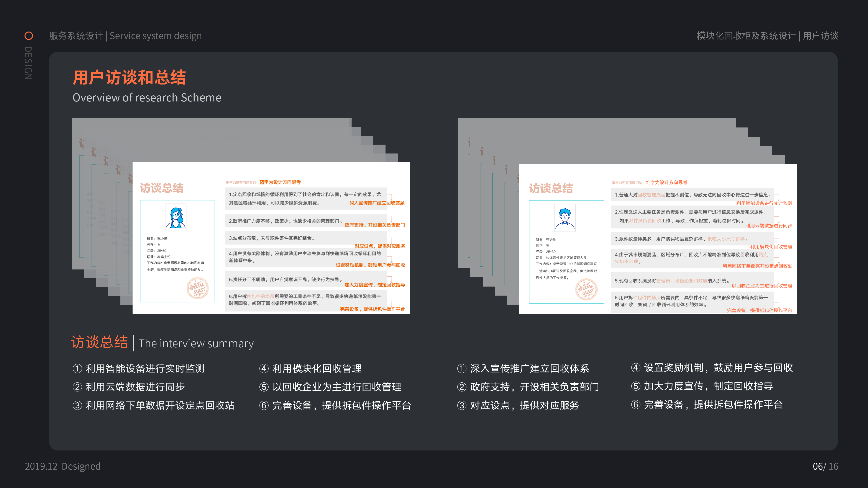Select the left 访谈总结 interview card
Image resolution: width=868 pixels, height=488 pixels.
pos(271,238)
